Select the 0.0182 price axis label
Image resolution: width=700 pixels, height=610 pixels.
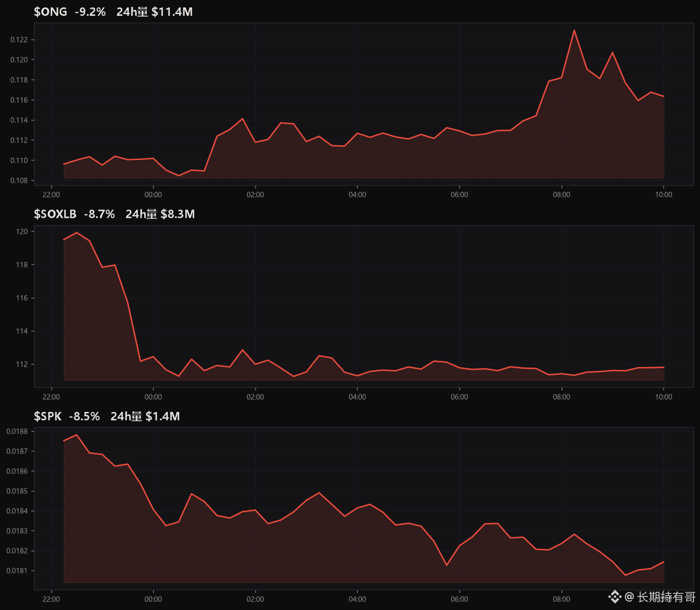(x=17, y=551)
